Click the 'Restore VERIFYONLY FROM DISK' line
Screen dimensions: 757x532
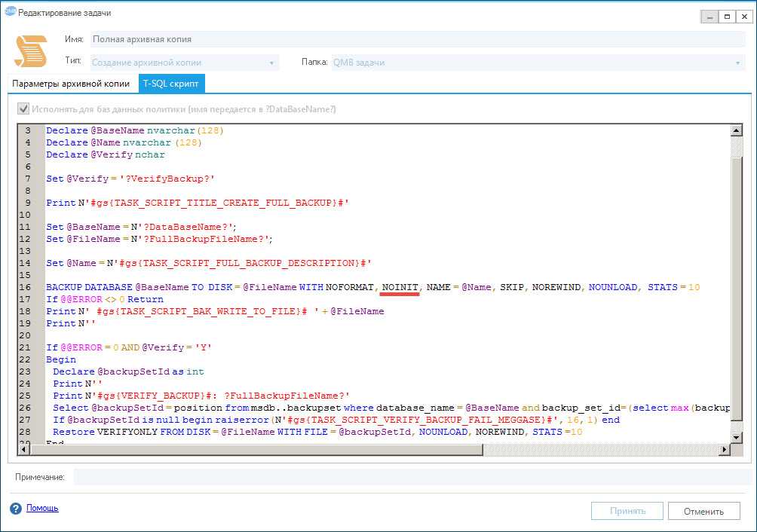click(317, 432)
